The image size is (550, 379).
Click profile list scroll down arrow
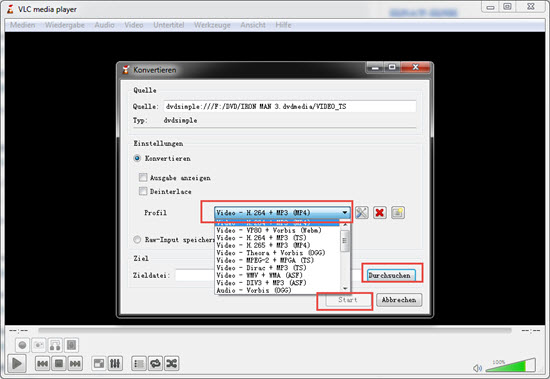coord(345,289)
